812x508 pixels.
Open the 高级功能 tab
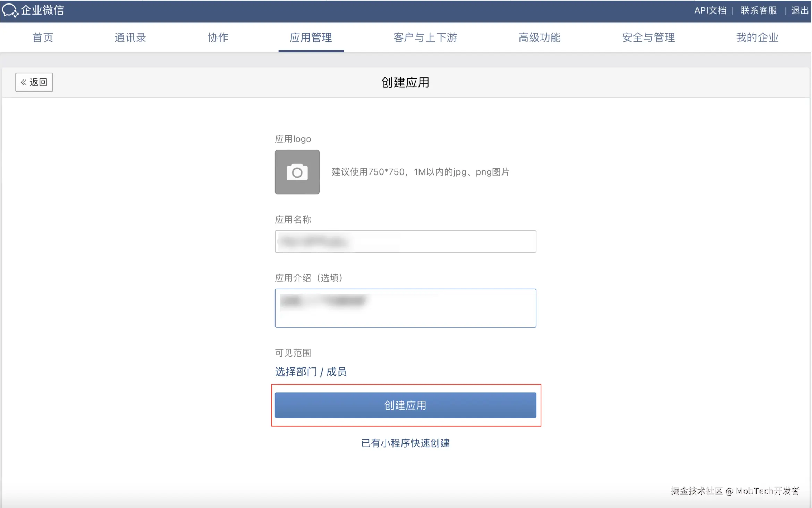click(x=539, y=37)
